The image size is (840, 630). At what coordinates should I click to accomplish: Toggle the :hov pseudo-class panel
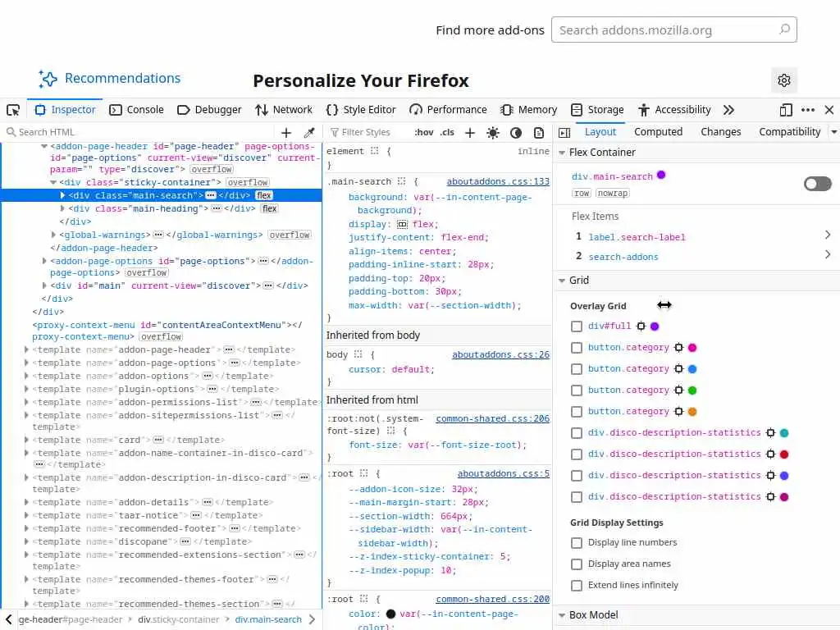424,132
